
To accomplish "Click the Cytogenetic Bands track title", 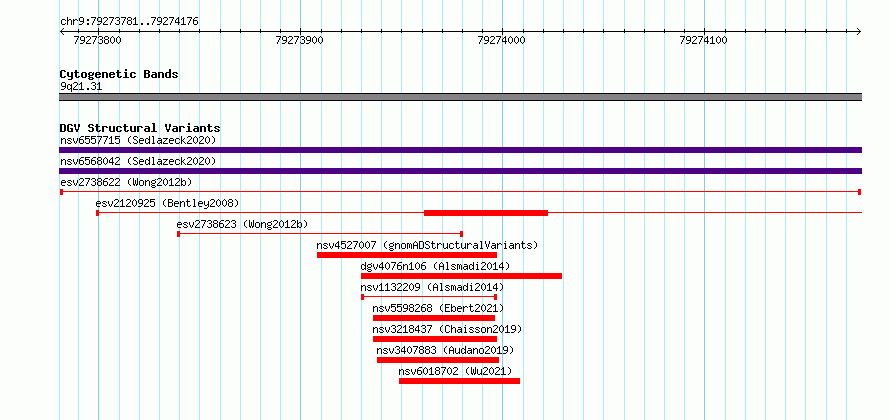I will [119, 74].
